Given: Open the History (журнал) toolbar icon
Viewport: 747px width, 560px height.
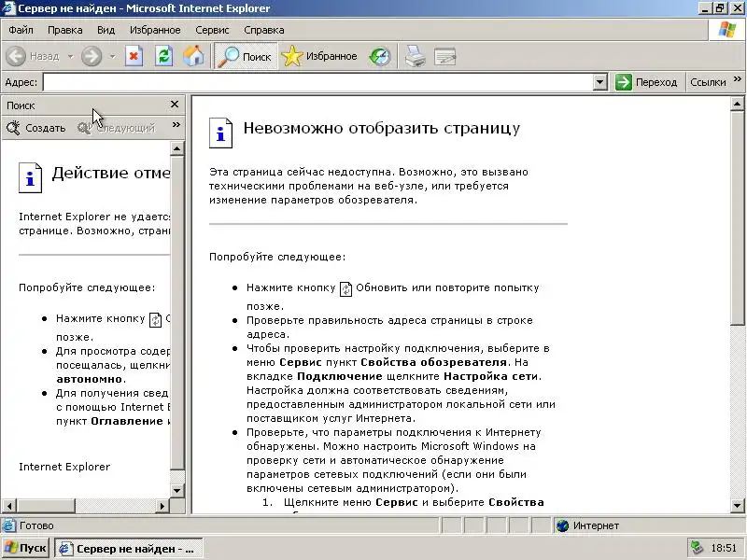Looking at the screenshot, I should (380, 56).
